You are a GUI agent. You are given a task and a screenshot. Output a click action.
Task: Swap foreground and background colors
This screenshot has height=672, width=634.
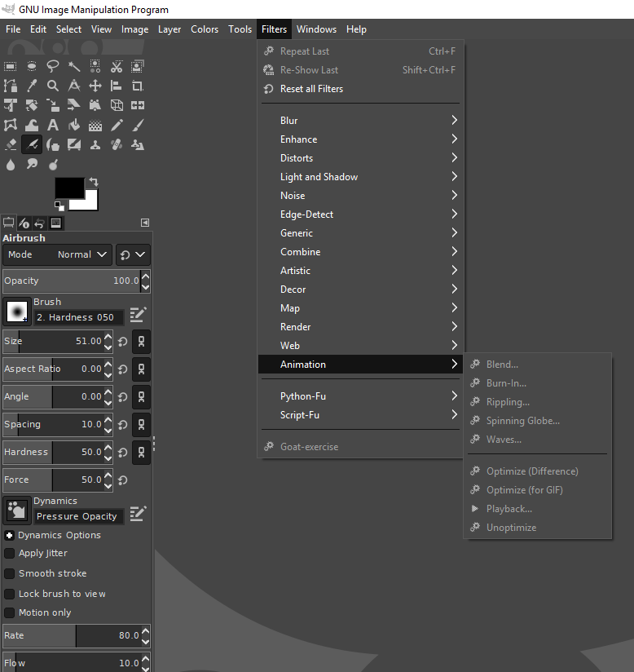(x=94, y=182)
